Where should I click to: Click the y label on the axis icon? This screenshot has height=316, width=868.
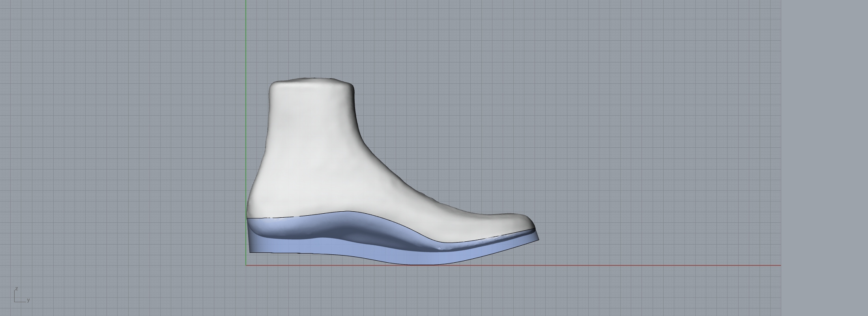28,300
